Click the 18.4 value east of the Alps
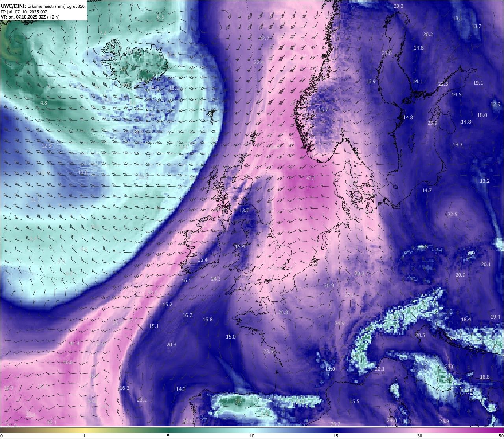 pos(466,319)
